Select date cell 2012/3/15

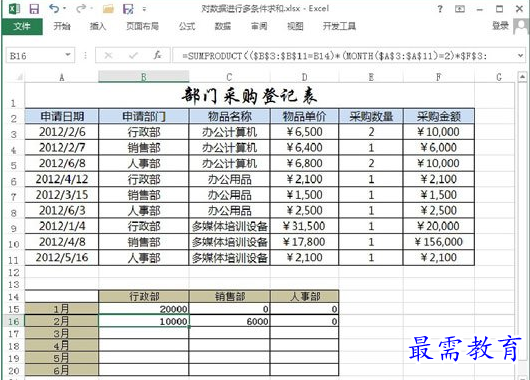point(62,195)
